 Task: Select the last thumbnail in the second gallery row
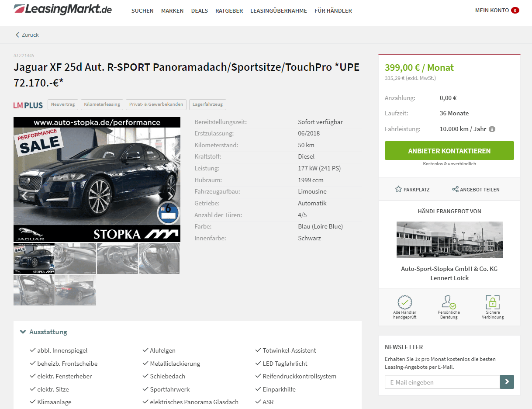(76, 290)
